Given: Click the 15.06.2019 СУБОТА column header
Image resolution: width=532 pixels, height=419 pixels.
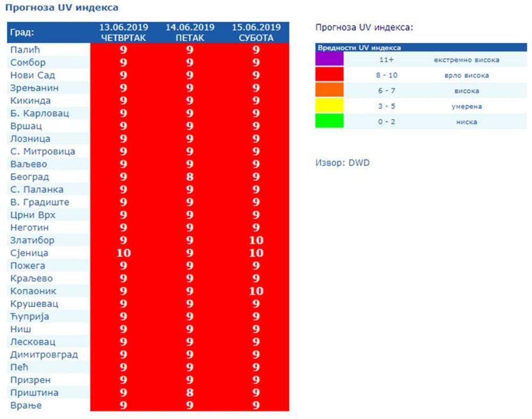Looking at the screenshot, I should [256, 32].
